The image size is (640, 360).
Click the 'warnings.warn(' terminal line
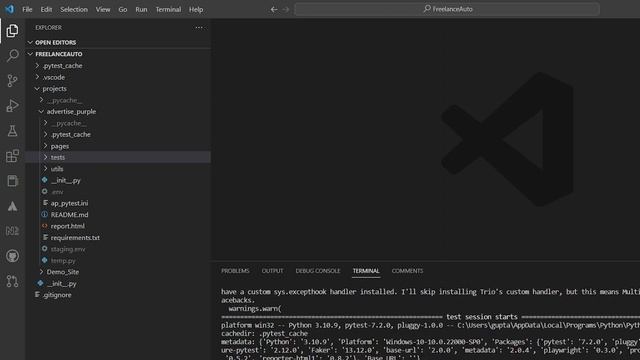click(255, 309)
